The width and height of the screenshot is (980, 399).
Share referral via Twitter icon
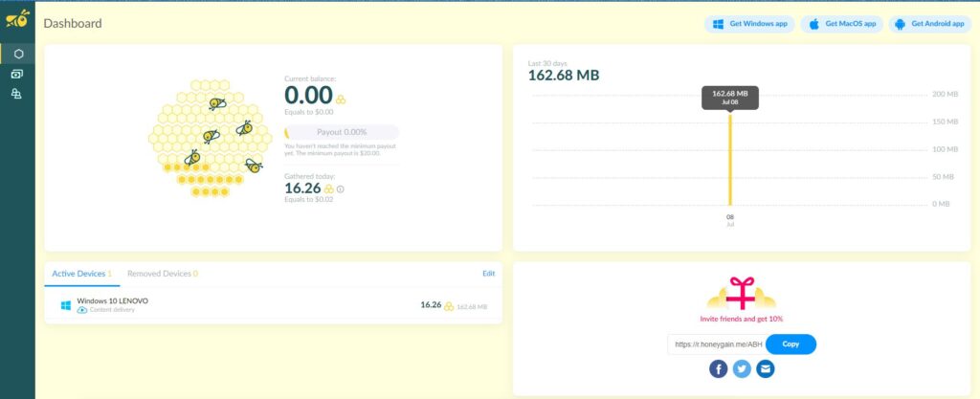[x=742, y=369]
